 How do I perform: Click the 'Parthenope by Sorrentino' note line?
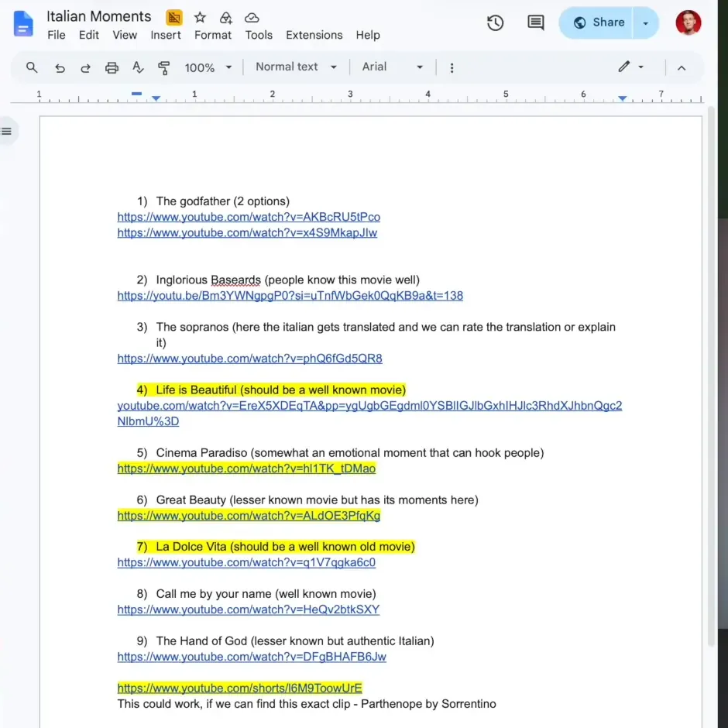tap(307, 704)
